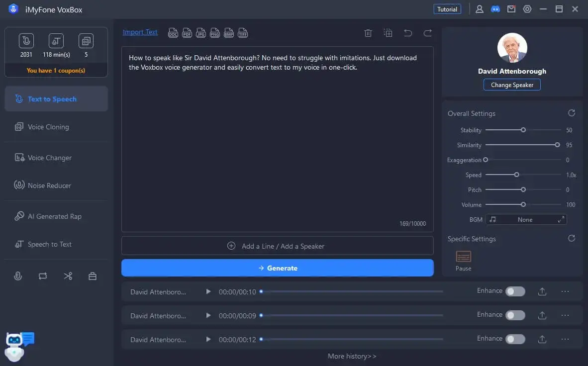Viewport: 588px width, 366px height.
Task: Export the 00:10 audio clip
Action: (x=542, y=291)
